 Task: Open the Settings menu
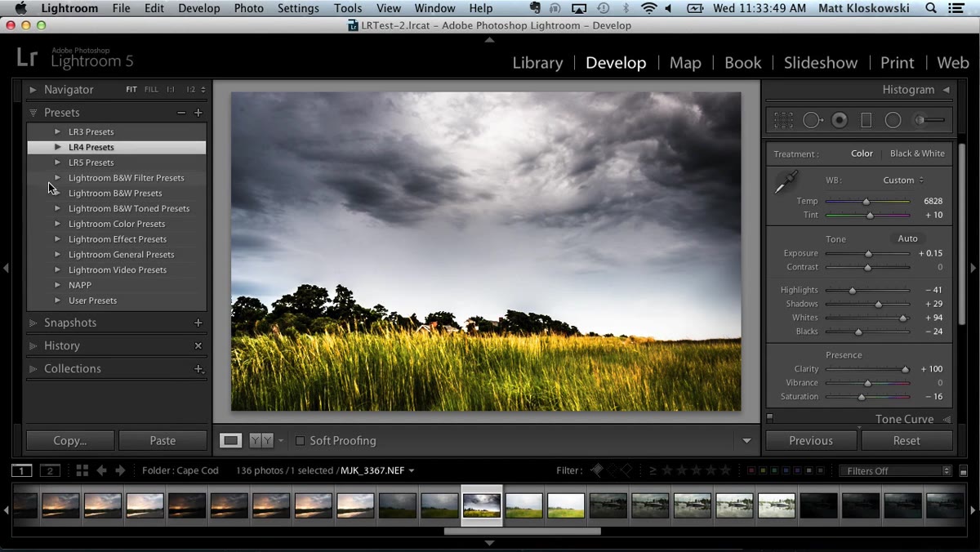tap(298, 8)
